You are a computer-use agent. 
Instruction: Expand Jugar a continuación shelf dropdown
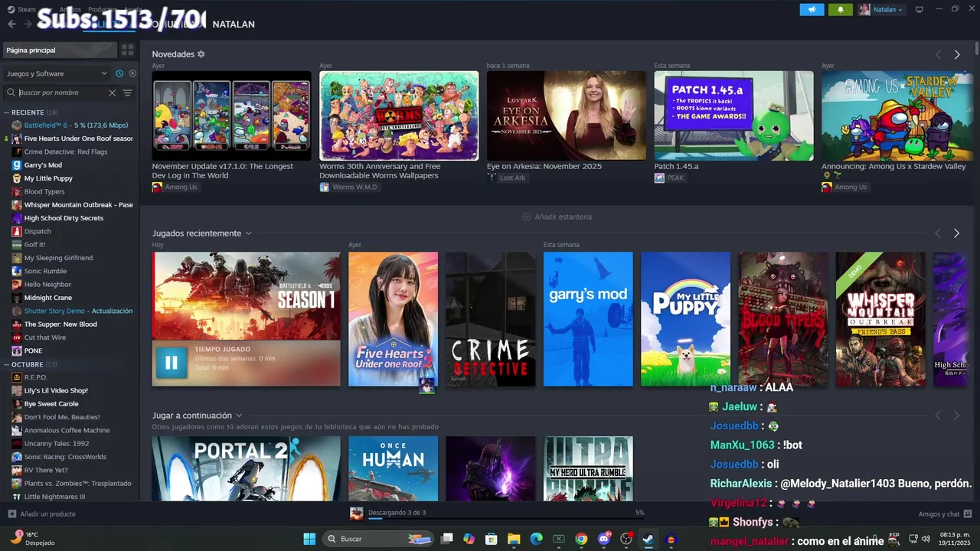click(x=239, y=416)
